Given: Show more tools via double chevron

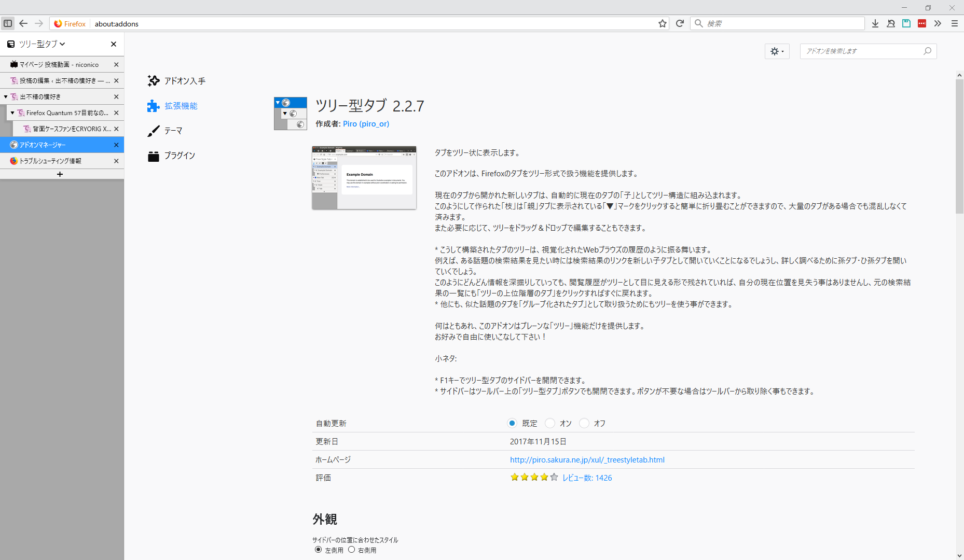Looking at the screenshot, I should point(938,23).
